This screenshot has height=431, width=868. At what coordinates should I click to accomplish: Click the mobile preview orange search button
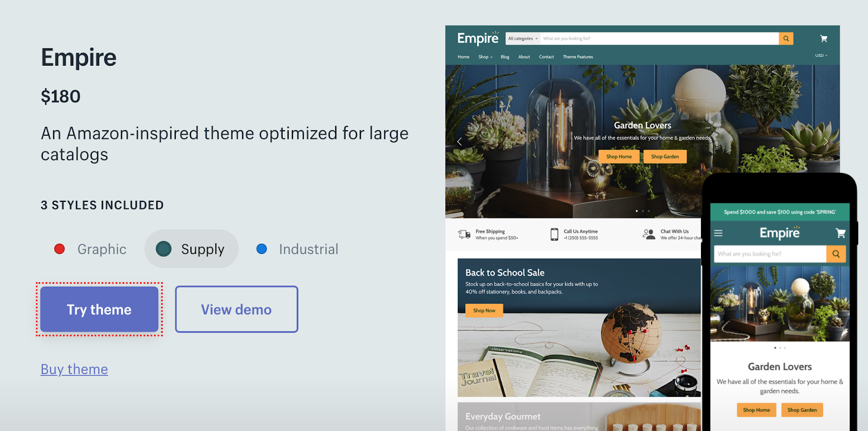(x=836, y=253)
